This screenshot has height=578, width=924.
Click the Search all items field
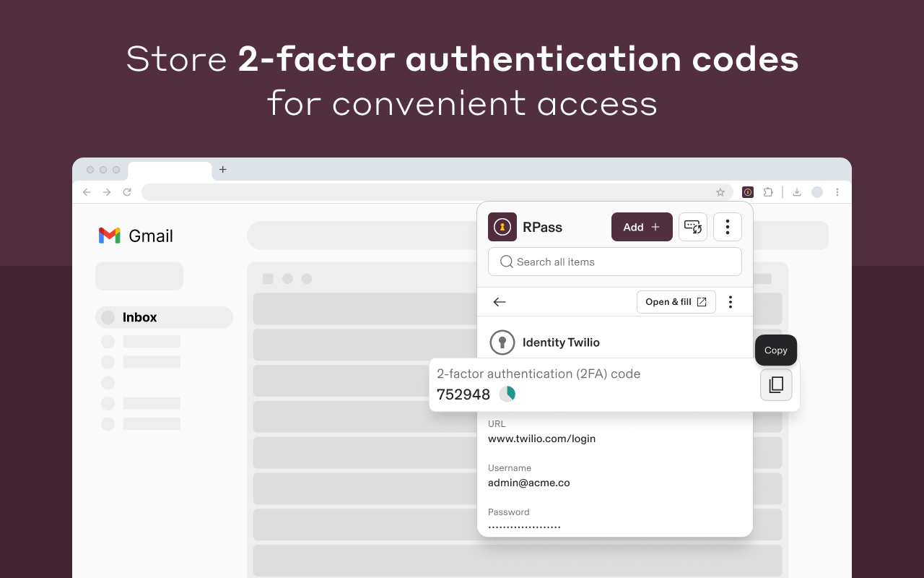point(615,262)
